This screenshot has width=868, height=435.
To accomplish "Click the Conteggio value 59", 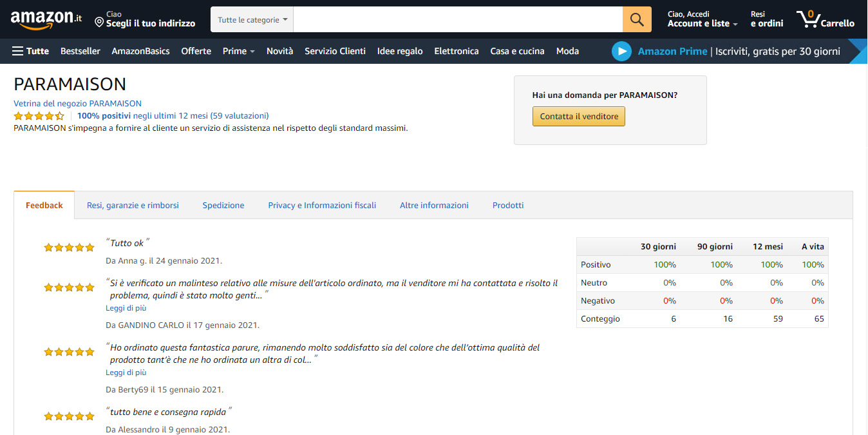I will click(x=778, y=319).
